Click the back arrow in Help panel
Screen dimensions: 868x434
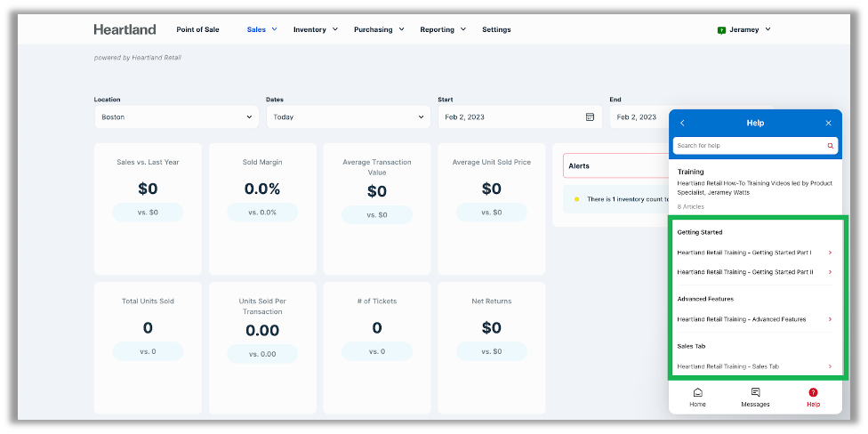click(682, 123)
